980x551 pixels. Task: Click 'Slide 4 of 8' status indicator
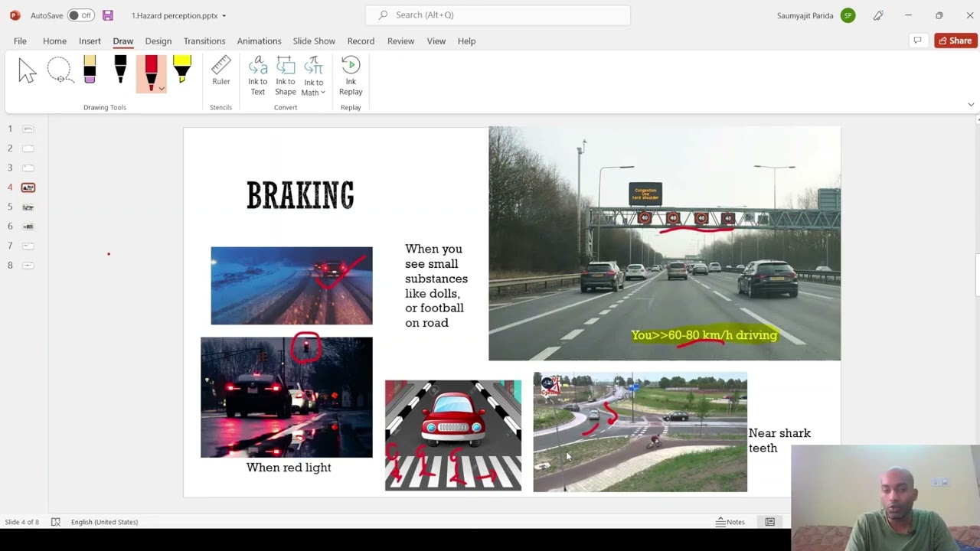pos(21,522)
